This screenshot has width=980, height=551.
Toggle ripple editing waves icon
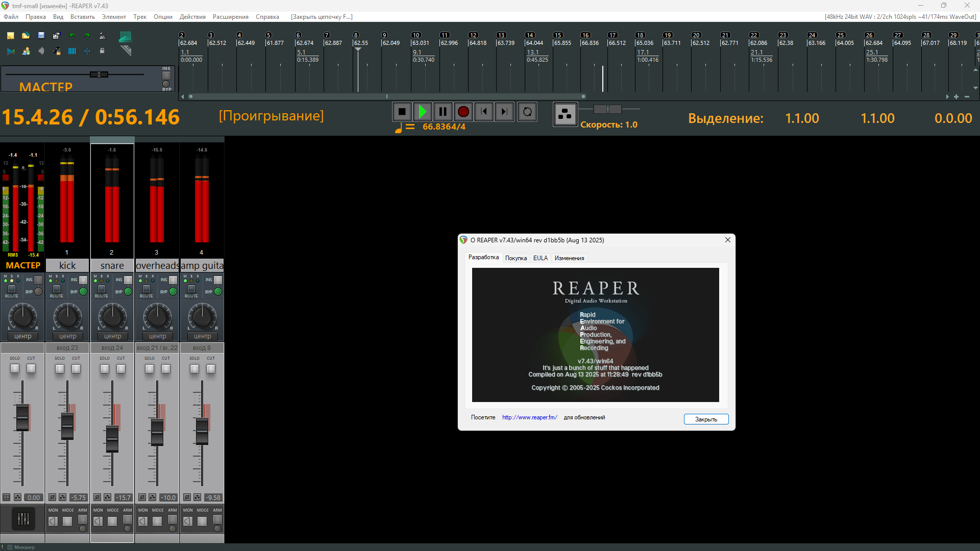tap(41, 51)
